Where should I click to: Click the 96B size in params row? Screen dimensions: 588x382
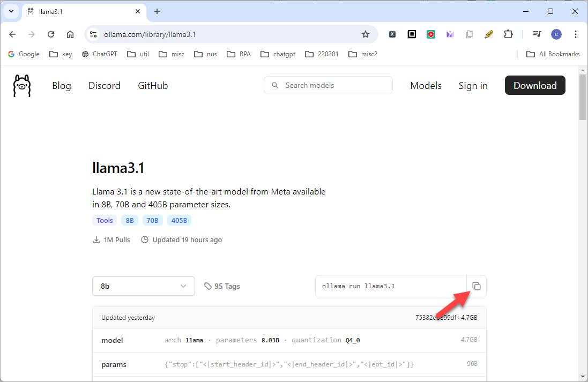click(x=472, y=364)
